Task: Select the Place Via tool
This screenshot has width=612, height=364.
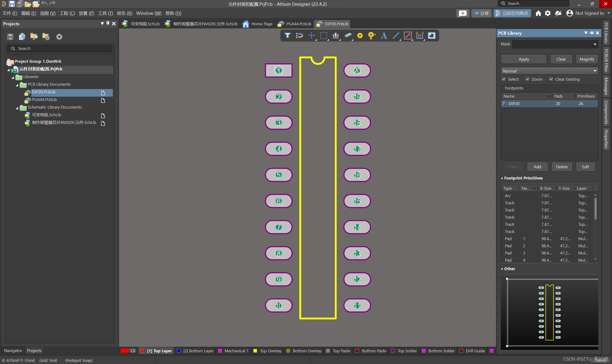Action: (372, 36)
